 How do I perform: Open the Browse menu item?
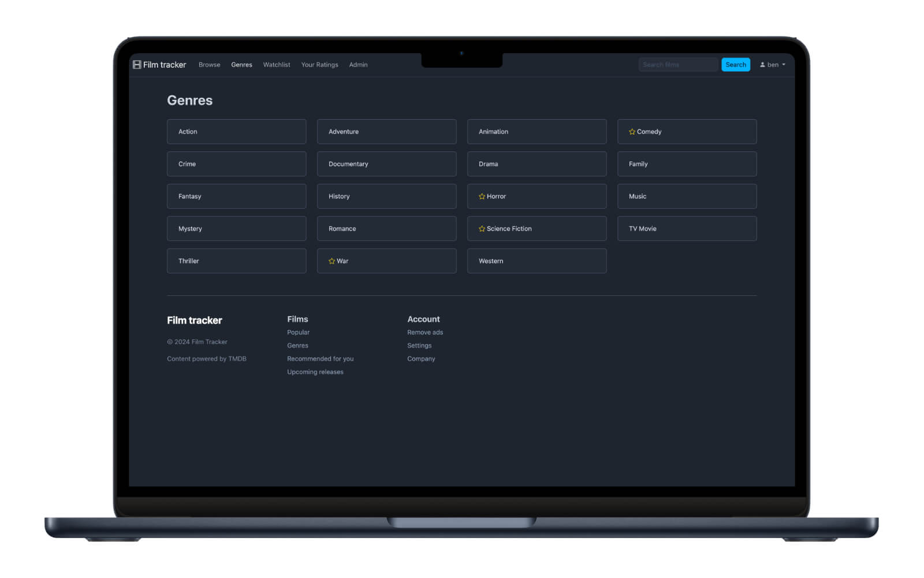(x=209, y=64)
